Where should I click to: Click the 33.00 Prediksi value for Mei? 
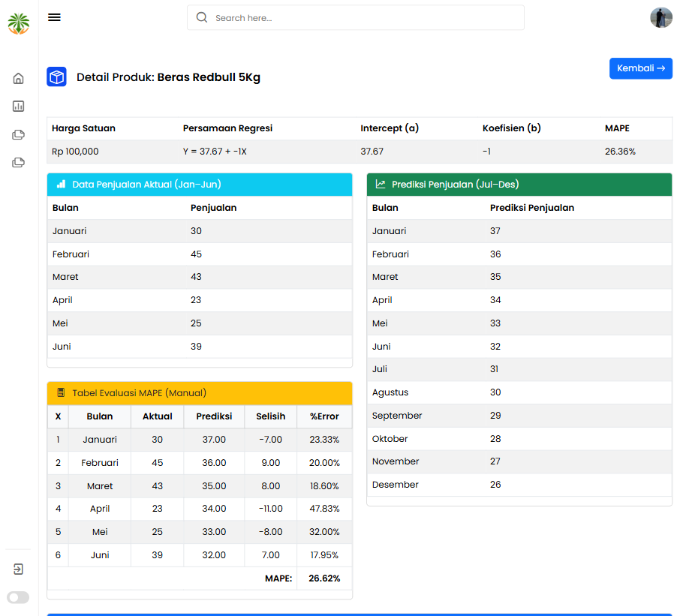pyautogui.click(x=214, y=532)
